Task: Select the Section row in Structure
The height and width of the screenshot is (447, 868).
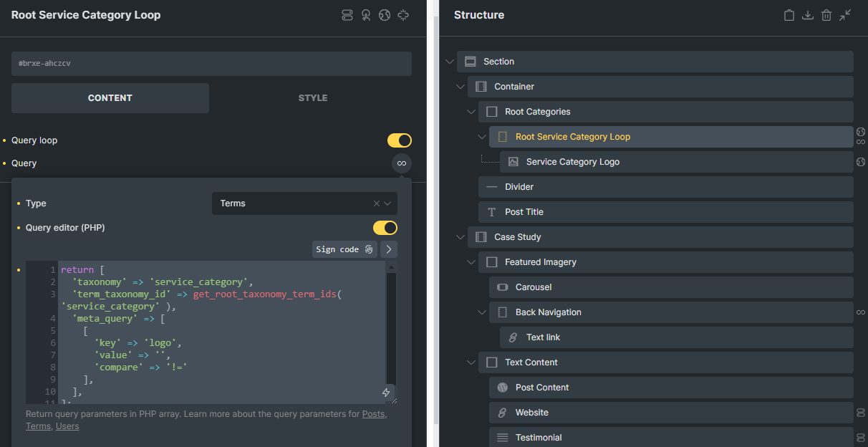Action: coord(655,62)
